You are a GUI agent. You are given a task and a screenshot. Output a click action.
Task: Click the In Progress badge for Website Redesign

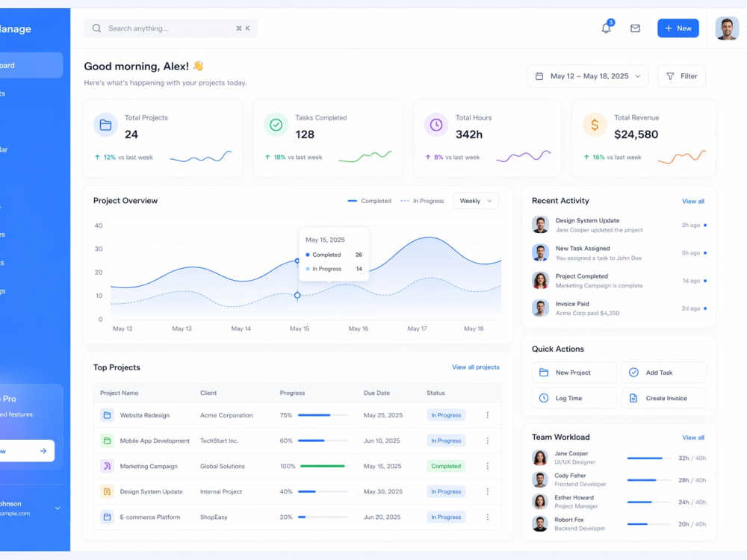[x=446, y=415]
